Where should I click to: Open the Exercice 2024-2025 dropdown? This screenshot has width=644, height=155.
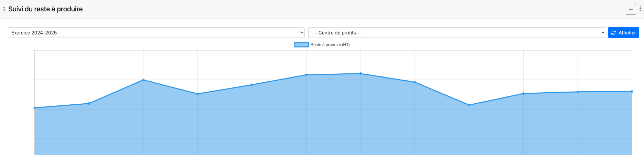[155, 33]
